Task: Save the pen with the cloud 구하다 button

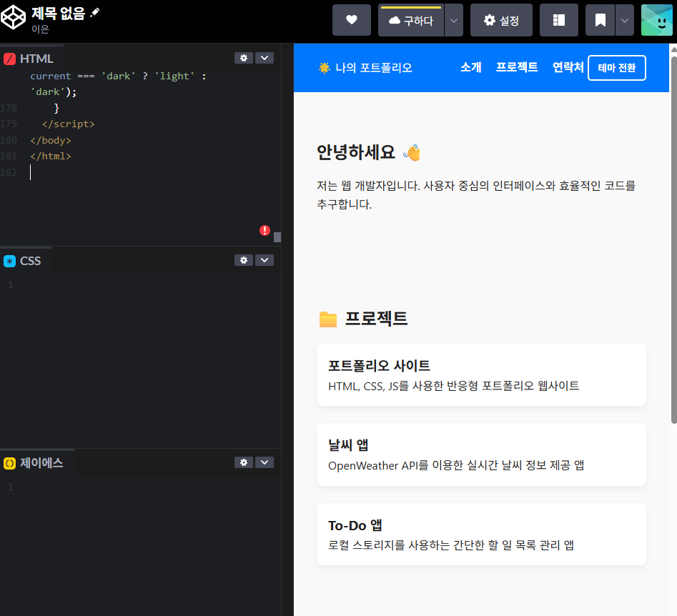Action: click(x=411, y=20)
